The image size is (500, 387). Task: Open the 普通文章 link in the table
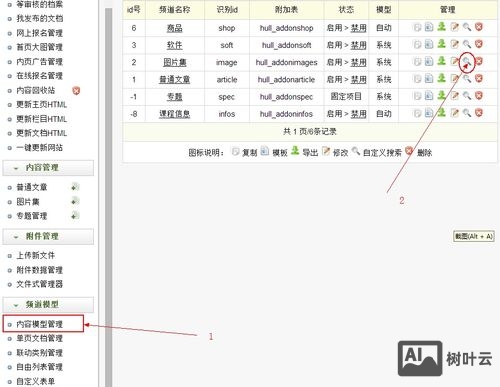(x=175, y=79)
